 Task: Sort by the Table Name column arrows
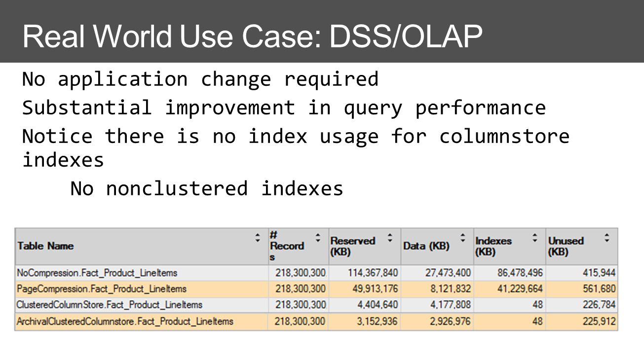click(258, 237)
